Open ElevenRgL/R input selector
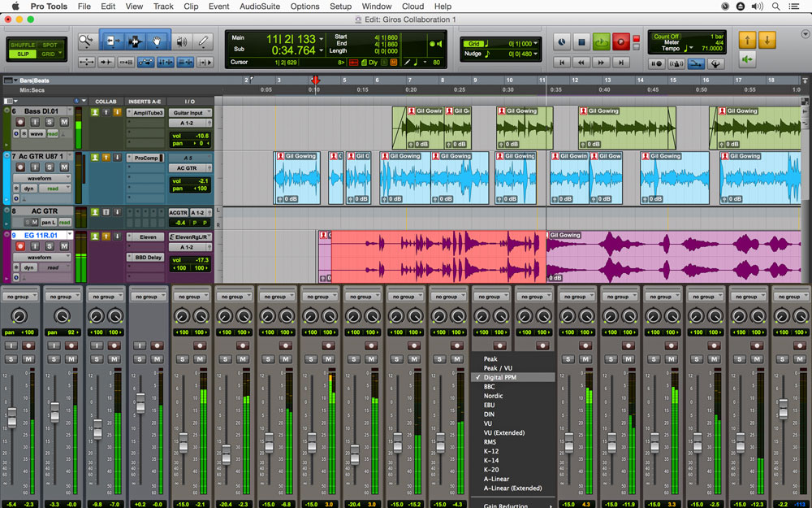812x508 pixels. click(190, 237)
